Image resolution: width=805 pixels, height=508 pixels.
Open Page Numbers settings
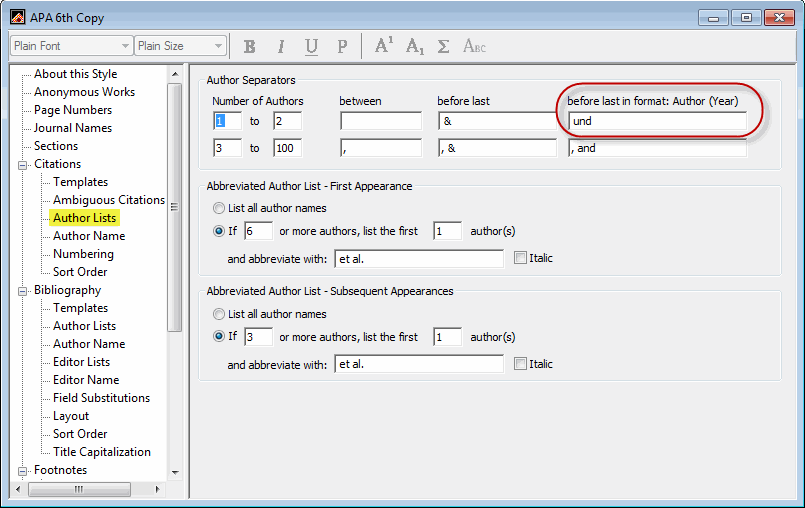(x=73, y=110)
